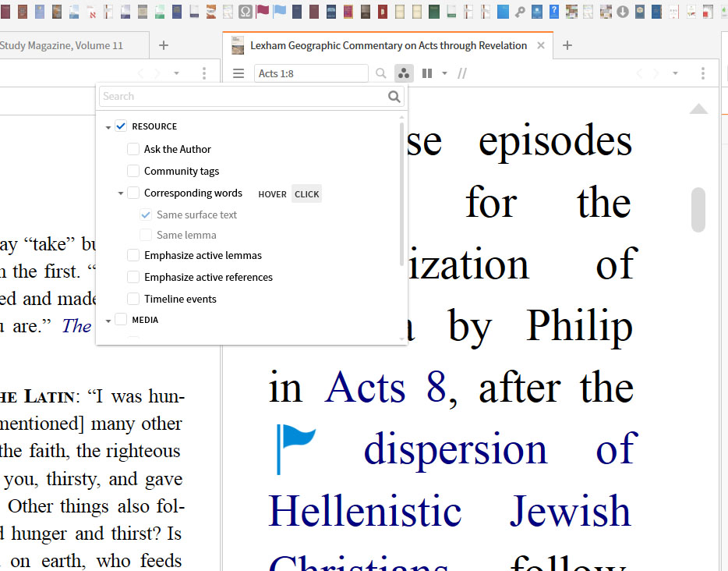Click the 'Hellenistic Jewish' link text
This screenshot has width=728, height=571.
(450, 510)
